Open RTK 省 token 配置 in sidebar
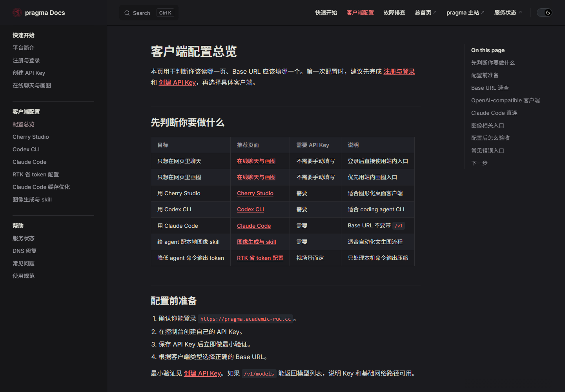Viewport: 565px width, 392px height. [36, 174]
